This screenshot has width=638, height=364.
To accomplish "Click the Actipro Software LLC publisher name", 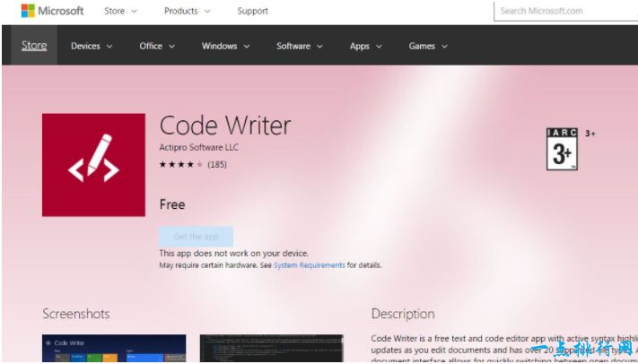I will [x=198, y=147].
